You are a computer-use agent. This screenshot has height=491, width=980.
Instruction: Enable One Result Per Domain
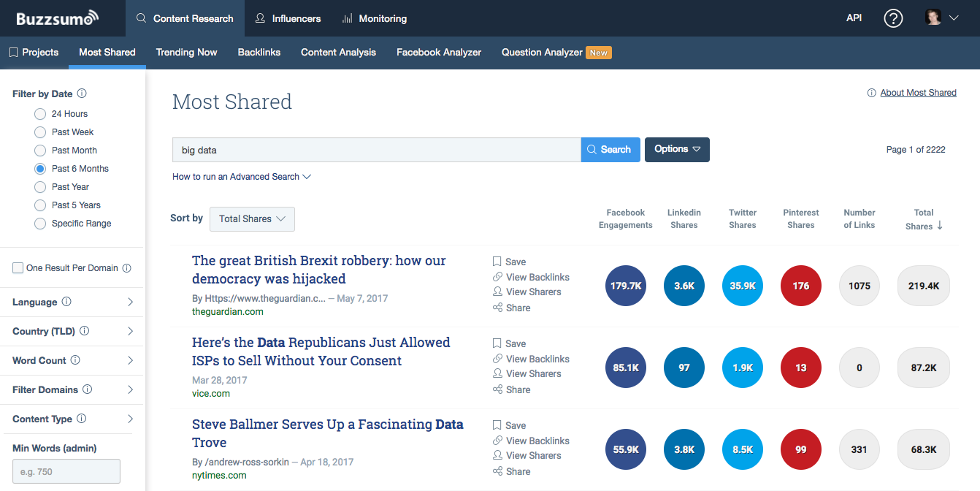coord(18,267)
